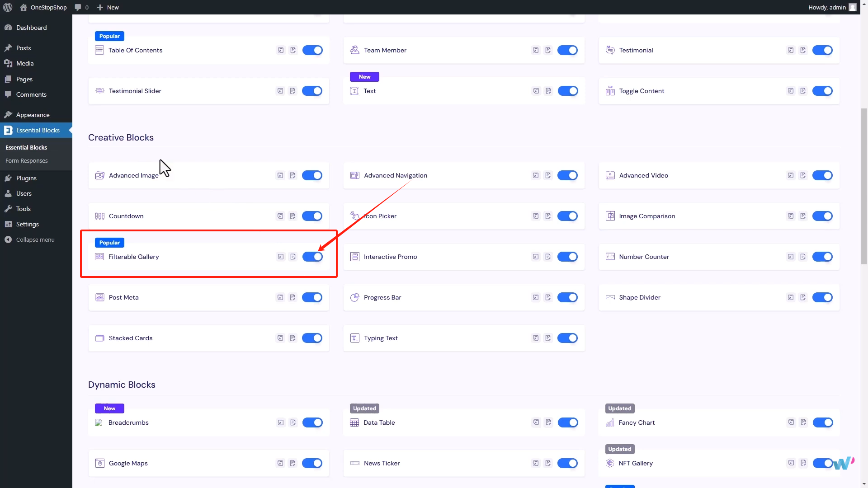This screenshot has width=868, height=488.
Task: Open the Form Responses page
Action: (x=26, y=160)
